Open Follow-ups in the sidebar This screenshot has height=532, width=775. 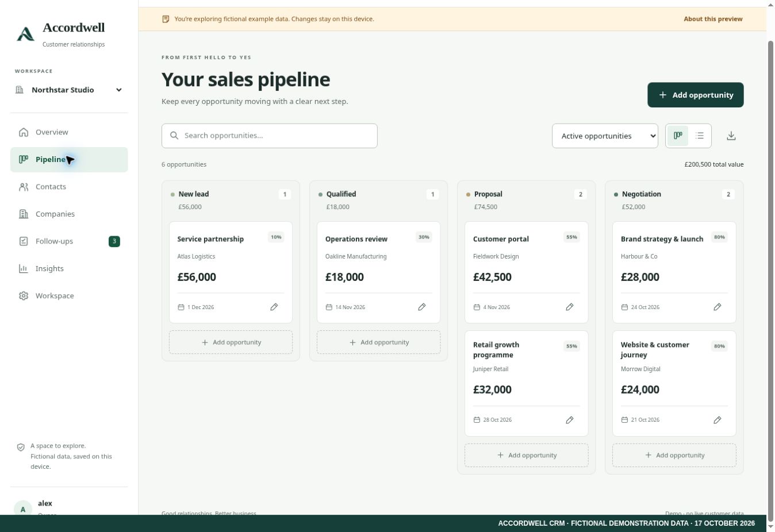69,241
